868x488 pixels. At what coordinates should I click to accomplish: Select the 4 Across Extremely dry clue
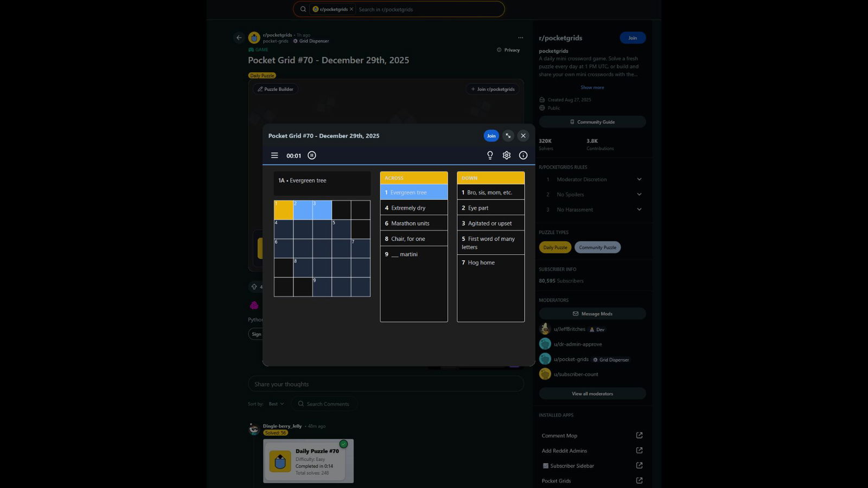(x=413, y=208)
